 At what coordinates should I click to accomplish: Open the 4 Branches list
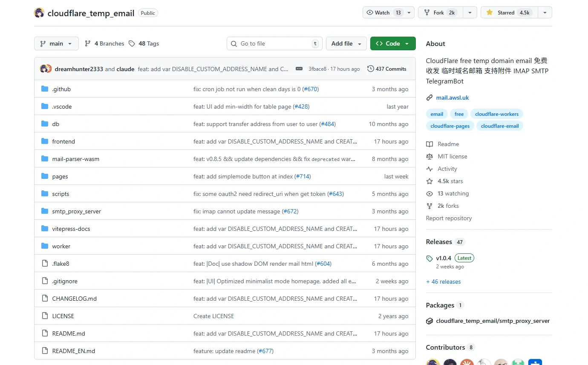point(104,43)
